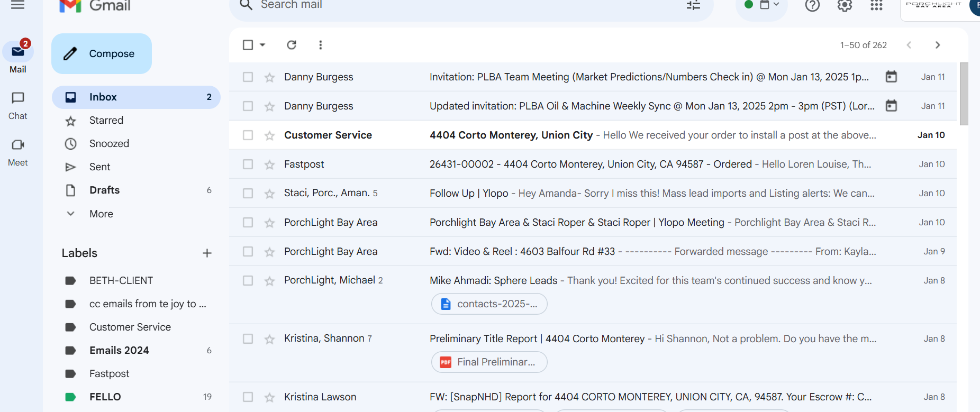Create new label with plus icon
980x412 pixels.
tap(207, 253)
